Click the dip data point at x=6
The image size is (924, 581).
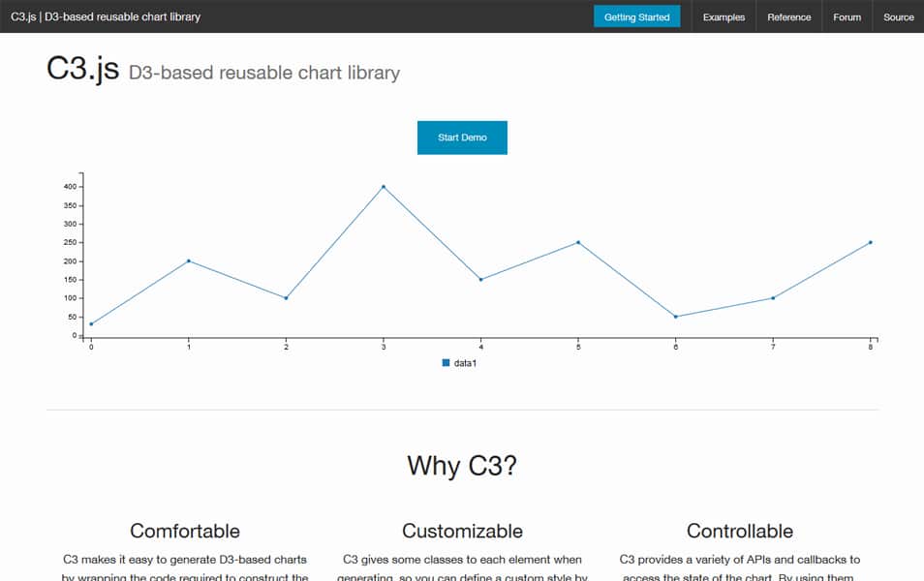[x=676, y=315]
